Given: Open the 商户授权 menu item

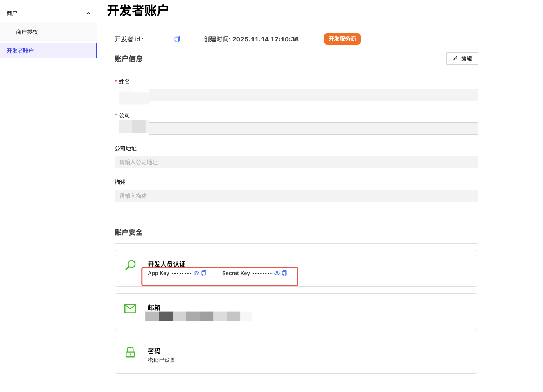Looking at the screenshot, I should 49,32.
